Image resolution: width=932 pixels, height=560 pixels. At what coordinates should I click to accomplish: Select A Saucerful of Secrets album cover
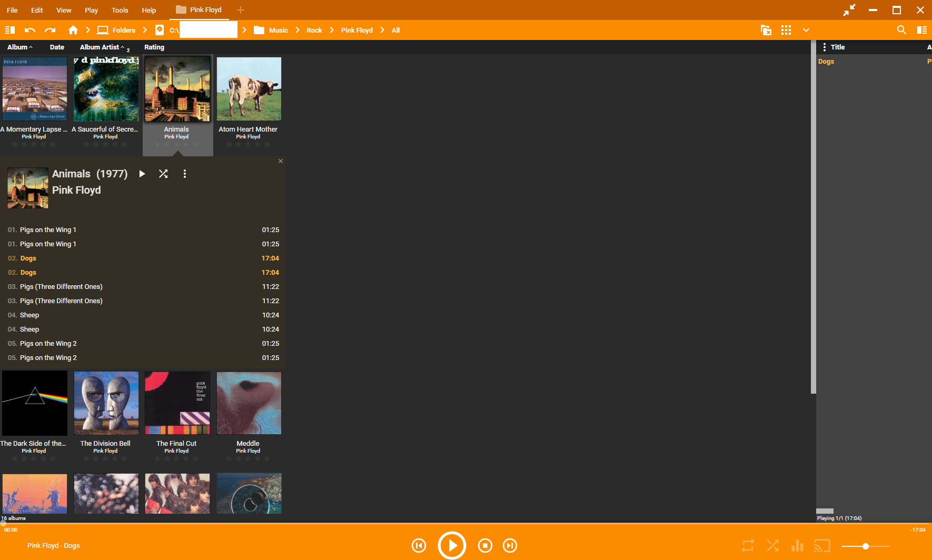(x=106, y=89)
